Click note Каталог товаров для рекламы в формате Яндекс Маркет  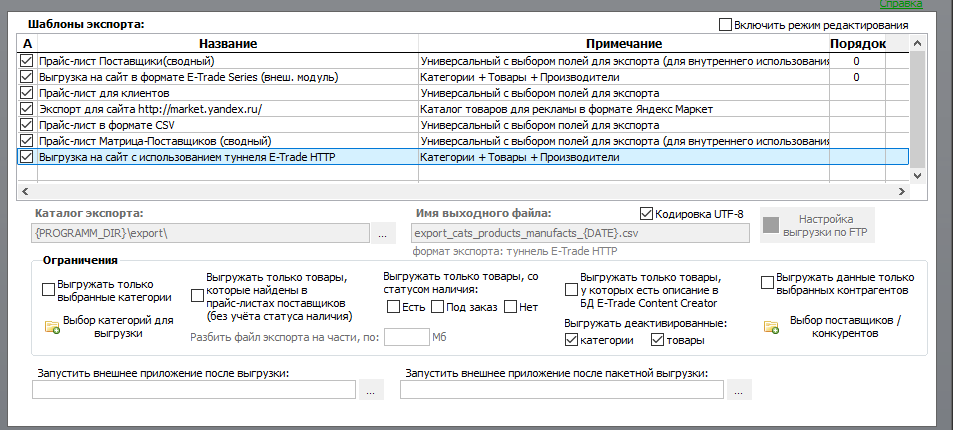click(x=566, y=109)
